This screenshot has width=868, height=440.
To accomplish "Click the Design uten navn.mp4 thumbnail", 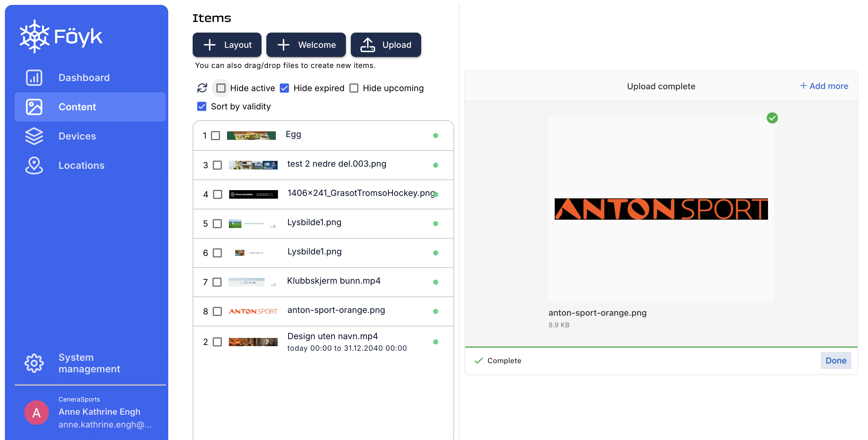I will click(x=253, y=342).
